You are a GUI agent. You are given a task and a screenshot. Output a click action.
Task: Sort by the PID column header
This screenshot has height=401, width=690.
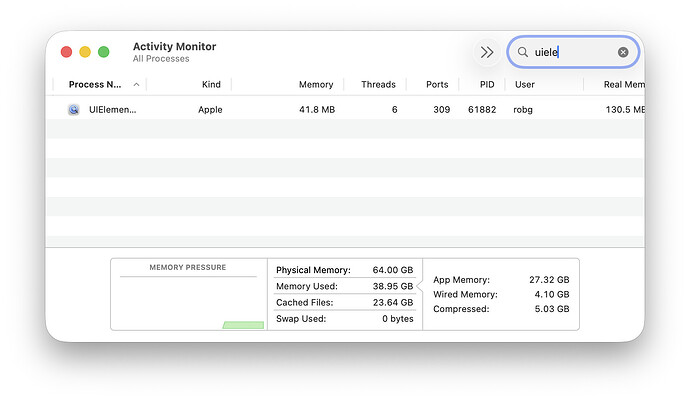click(x=487, y=85)
